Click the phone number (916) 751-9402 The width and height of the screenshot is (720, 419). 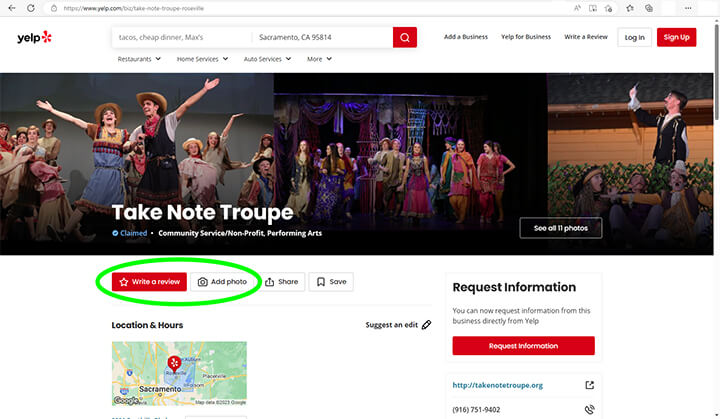coord(476,409)
